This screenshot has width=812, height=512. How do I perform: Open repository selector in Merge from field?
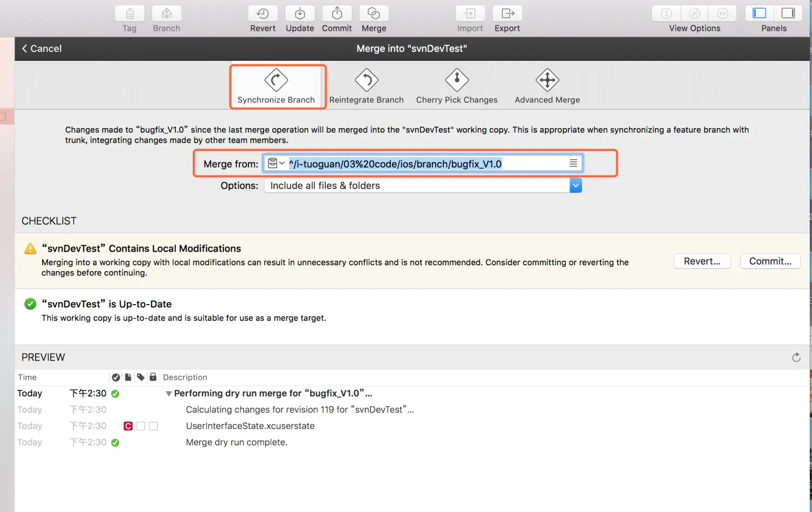tap(276, 163)
